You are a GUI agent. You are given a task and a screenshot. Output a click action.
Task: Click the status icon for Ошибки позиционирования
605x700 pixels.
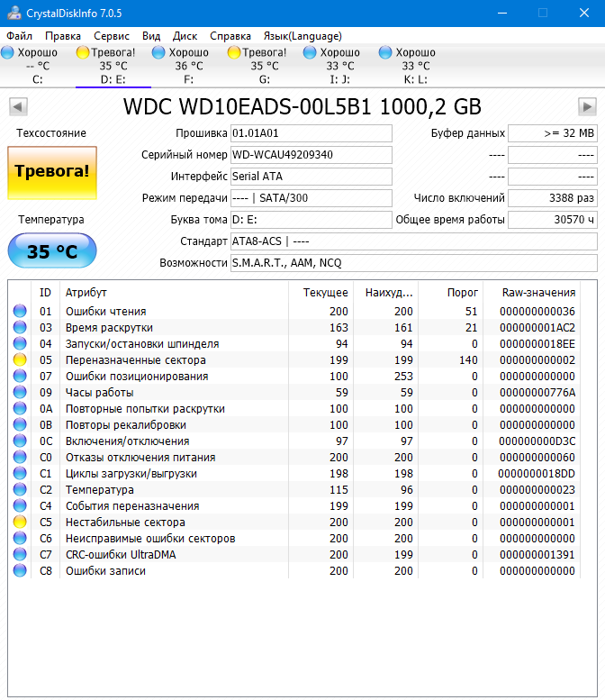pos(20,376)
